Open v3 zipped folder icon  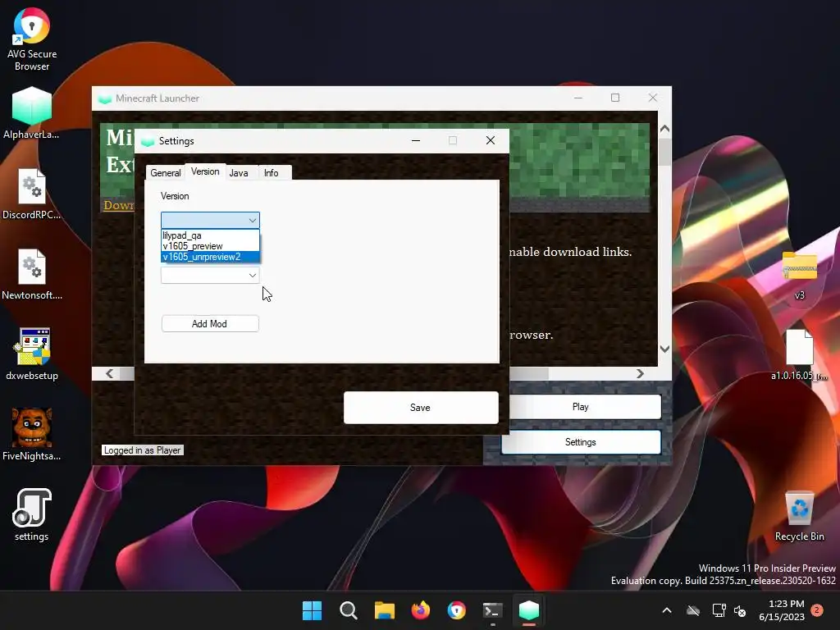click(799, 274)
